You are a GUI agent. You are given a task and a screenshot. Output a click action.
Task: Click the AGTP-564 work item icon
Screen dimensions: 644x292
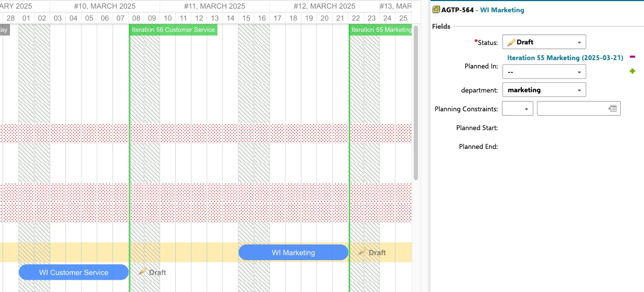436,10
